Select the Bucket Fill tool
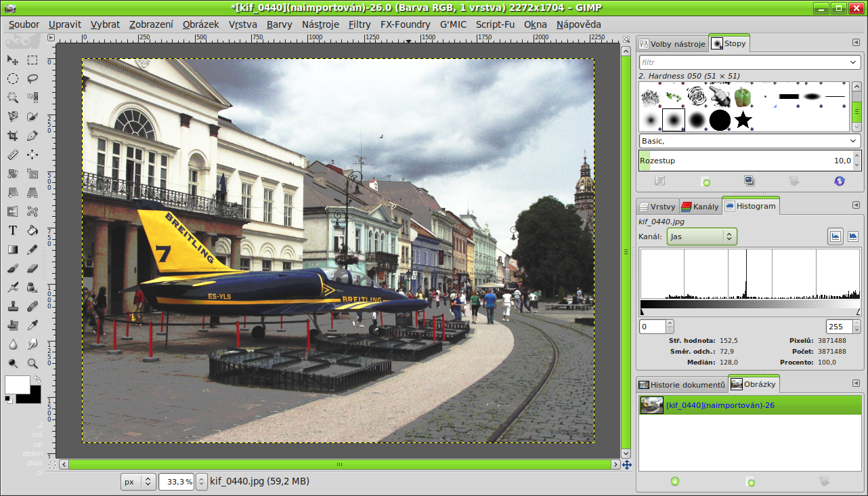This screenshot has width=868, height=496. tap(32, 230)
